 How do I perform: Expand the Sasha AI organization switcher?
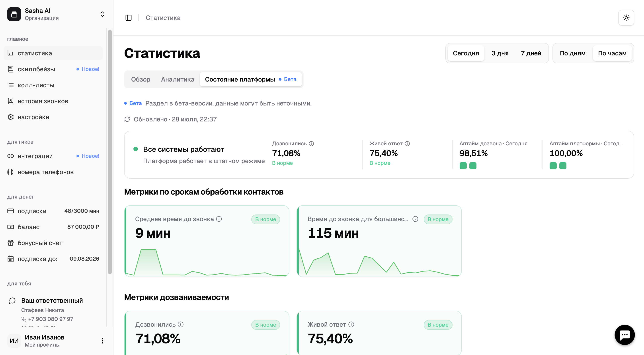pyautogui.click(x=102, y=14)
